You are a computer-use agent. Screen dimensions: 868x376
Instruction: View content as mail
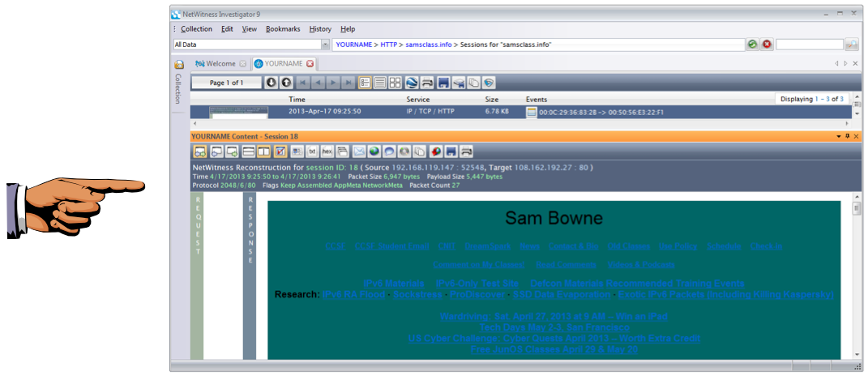(359, 152)
